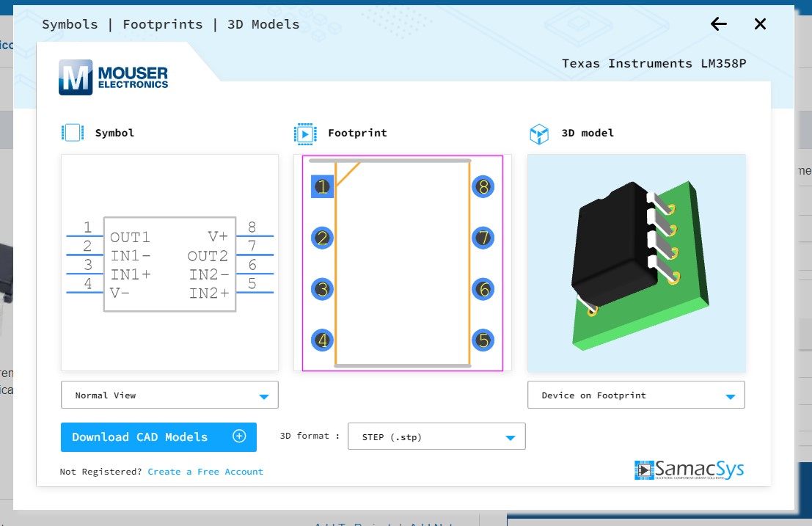Click the 3D chip model preview

636,263
